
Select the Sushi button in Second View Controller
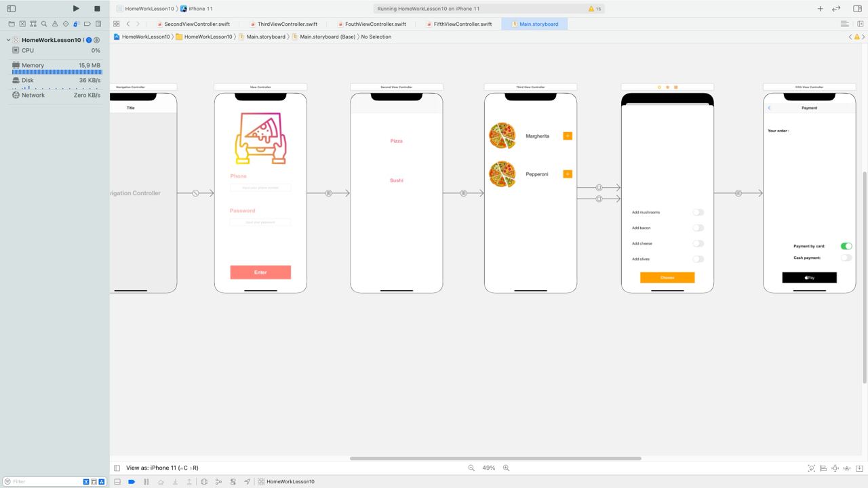click(x=397, y=180)
